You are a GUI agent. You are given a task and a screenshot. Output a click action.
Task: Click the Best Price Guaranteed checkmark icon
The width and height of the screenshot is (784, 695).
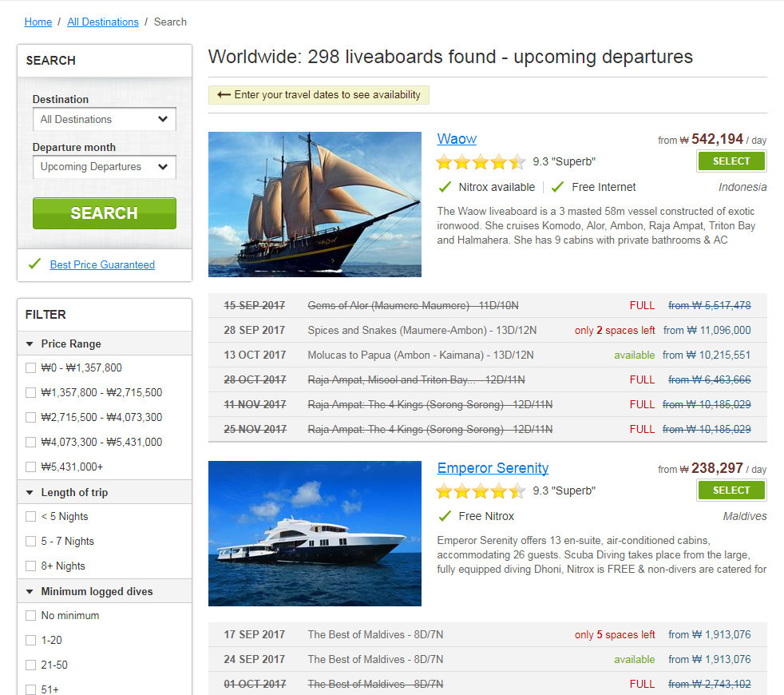click(34, 264)
